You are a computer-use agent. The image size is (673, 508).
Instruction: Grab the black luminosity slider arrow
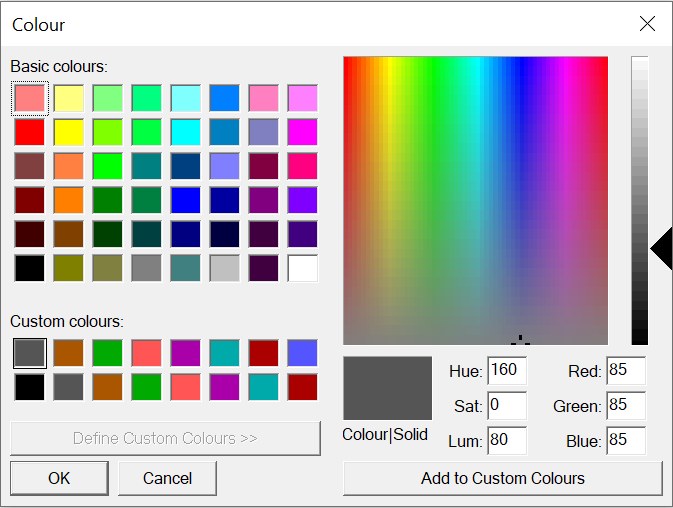pyautogui.click(x=662, y=249)
